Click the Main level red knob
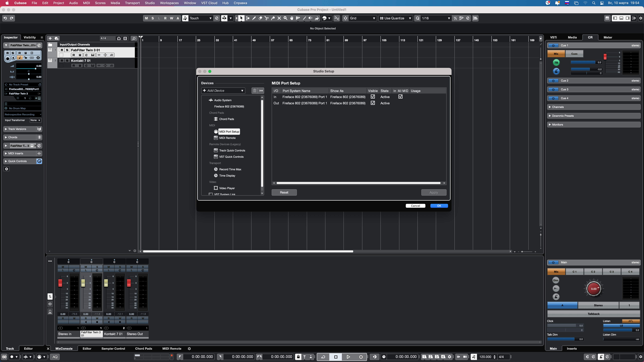Image resolution: width=644 pixels, height=362 pixels. 594,289
